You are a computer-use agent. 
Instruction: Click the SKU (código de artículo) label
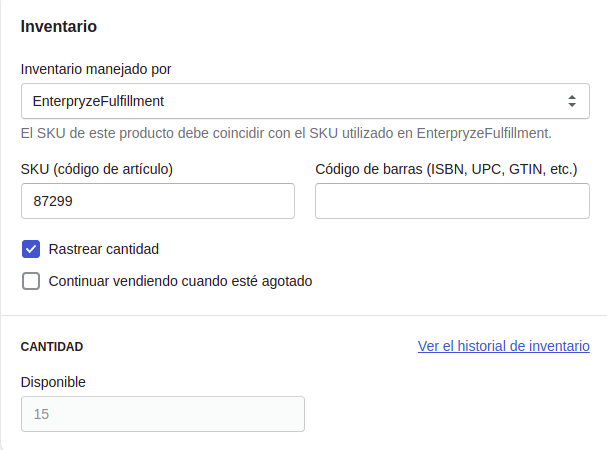(97, 169)
